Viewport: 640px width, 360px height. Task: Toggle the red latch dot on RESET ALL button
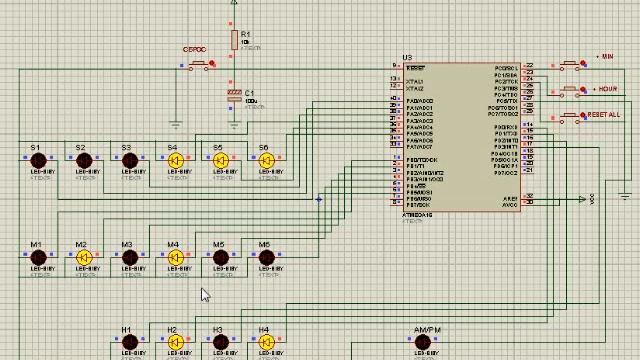[583, 115]
